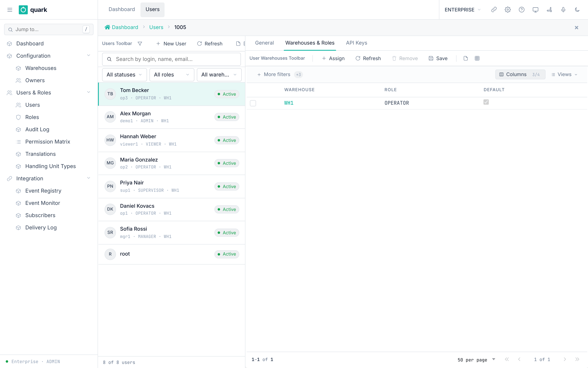Click the Users breadcrumb link
This screenshot has width=588, height=368.
point(156,27)
